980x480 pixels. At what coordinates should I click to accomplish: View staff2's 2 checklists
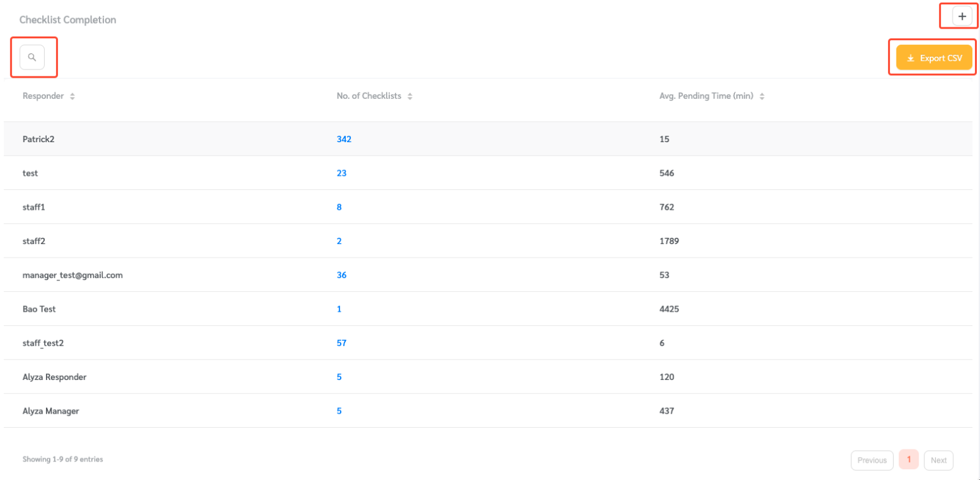(x=339, y=241)
